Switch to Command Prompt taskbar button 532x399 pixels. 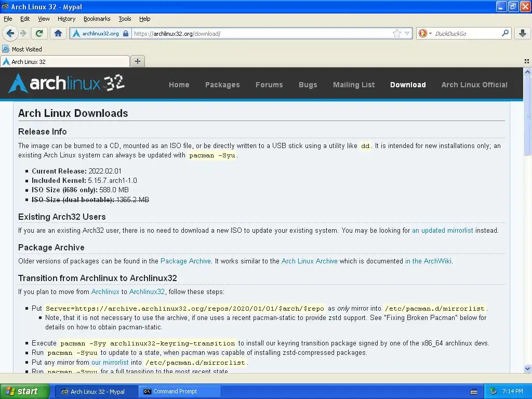[x=179, y=392]
